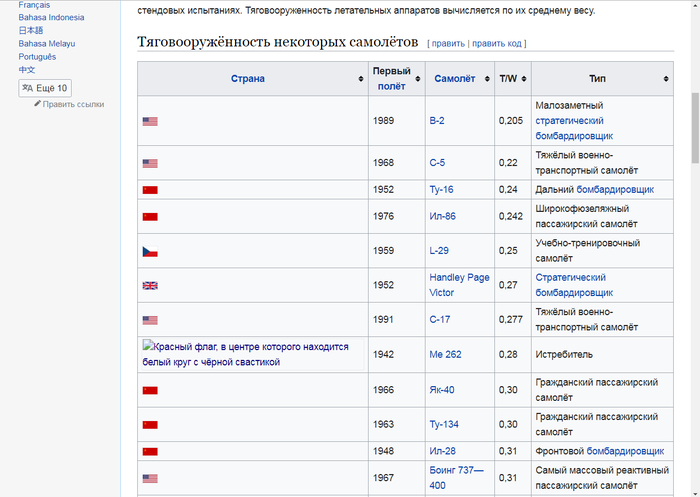Sort the table by Тип column
Screen dimensions: 700x497
tap(665, 79)
